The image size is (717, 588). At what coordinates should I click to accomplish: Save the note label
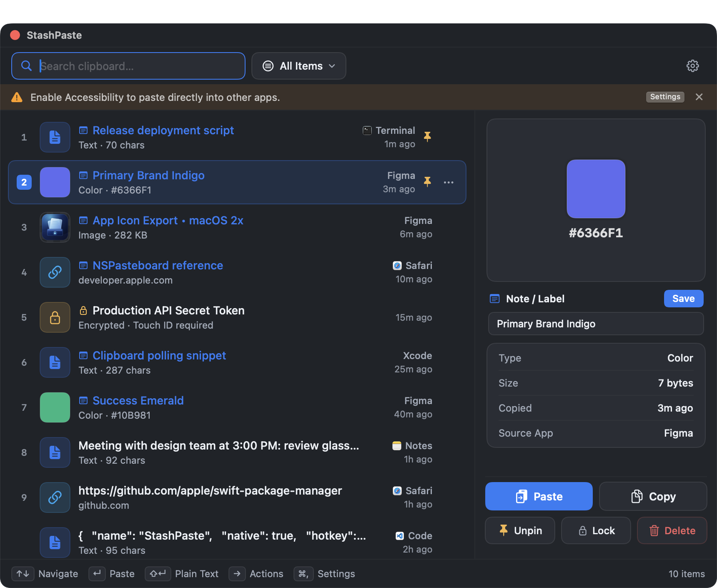pyautogui.click(x=684, y=299)
